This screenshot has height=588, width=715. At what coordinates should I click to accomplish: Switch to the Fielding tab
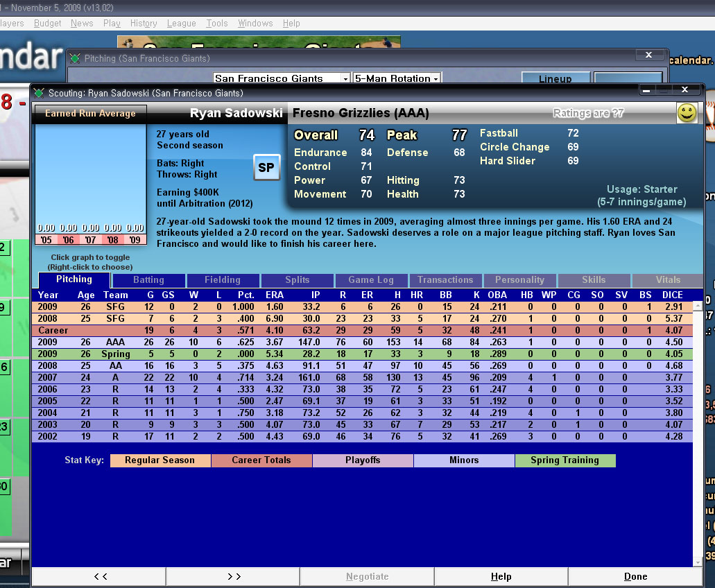(x=223, y=280)
